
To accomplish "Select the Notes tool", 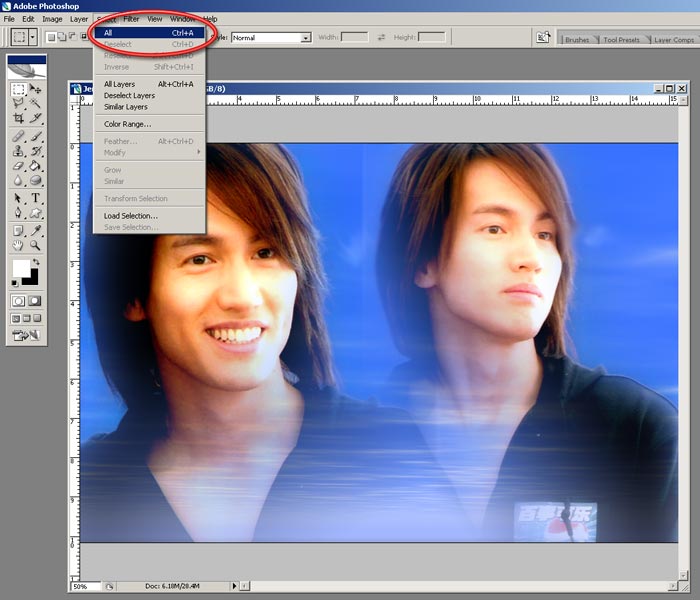I will [x=18, y=230].
